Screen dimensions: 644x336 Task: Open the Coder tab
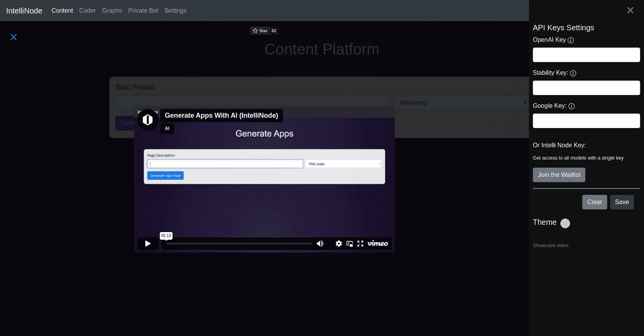(x=87, y=10)
